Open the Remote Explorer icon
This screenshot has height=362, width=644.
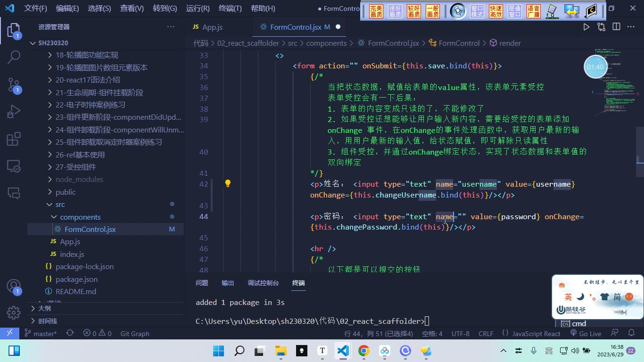pyautogui.click(x=14, y=166)
